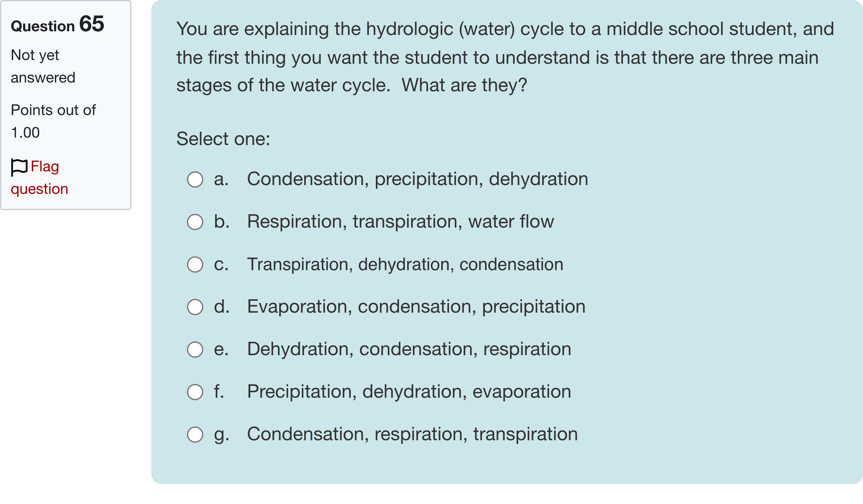Click answer text "Respiration, transpiration, water flow"
This screenshot has height=504, width=863.
tap(400, 222)
